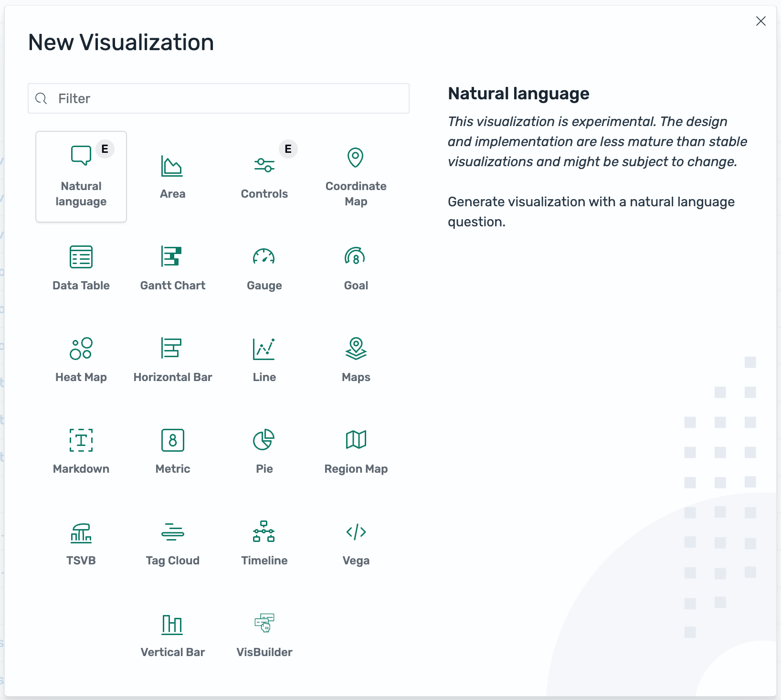
Task: Select the Data Table visualization
Action: (81, 267)
